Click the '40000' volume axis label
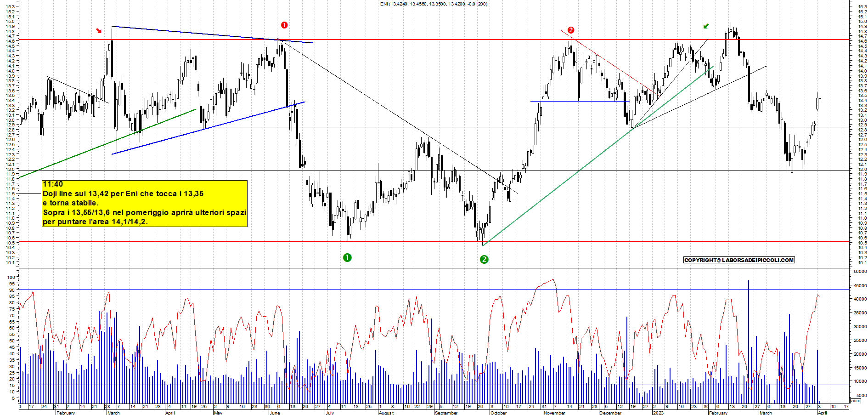Image resolution: width=868 pixels, height=415 pixels. 860,299
